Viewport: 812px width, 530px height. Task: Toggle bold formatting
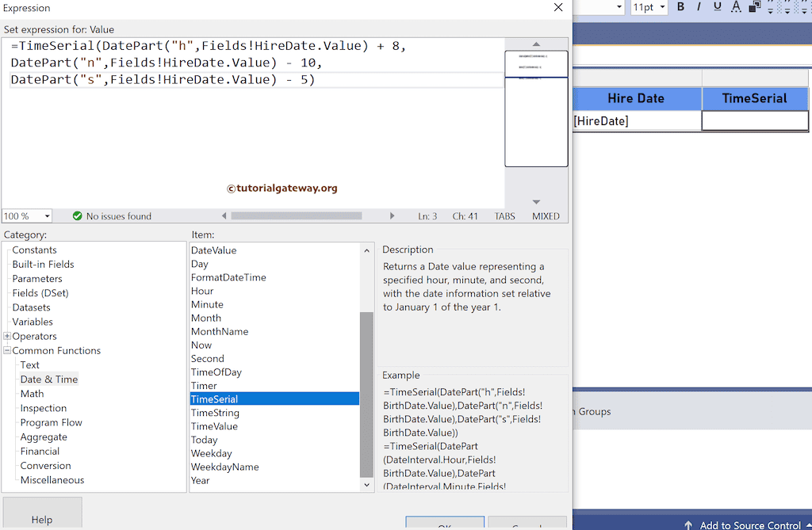[681, 7]
